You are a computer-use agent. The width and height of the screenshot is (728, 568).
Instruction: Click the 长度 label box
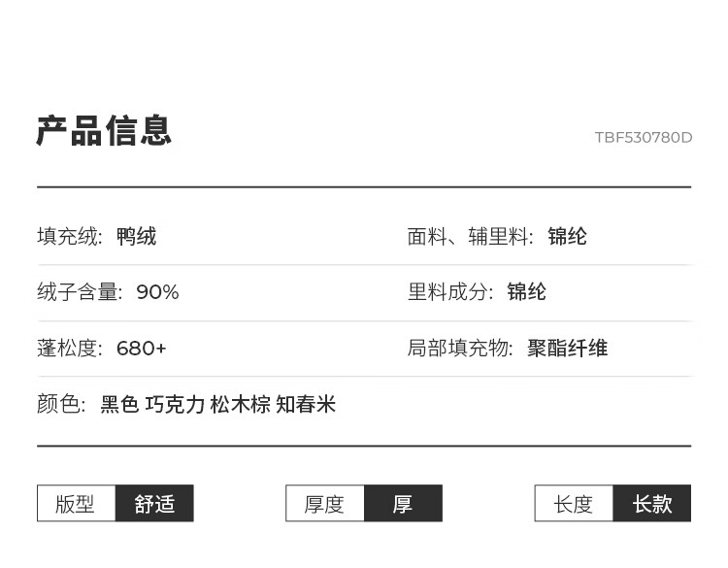tap(574, 504)
